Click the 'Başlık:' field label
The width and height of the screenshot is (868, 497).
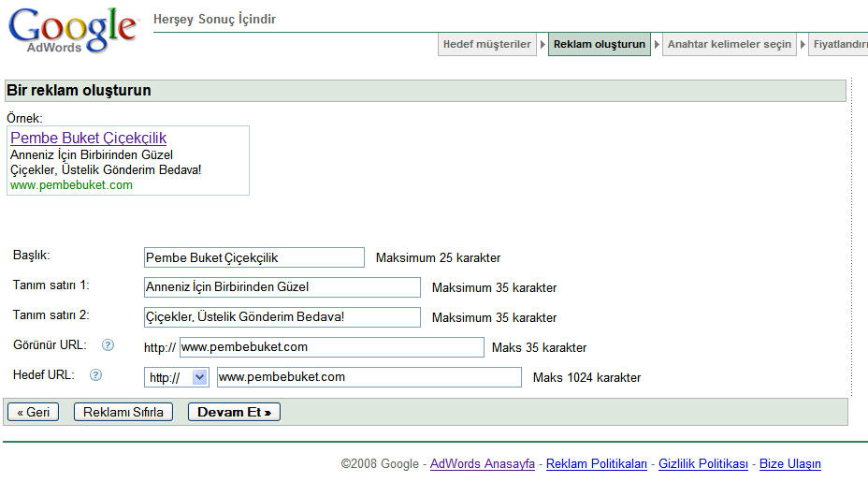pyautogui.click(x=32, y=255)
